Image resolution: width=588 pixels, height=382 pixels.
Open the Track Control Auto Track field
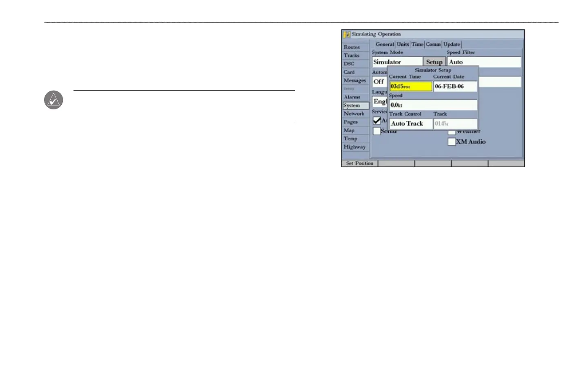click(x=411, y=124)
